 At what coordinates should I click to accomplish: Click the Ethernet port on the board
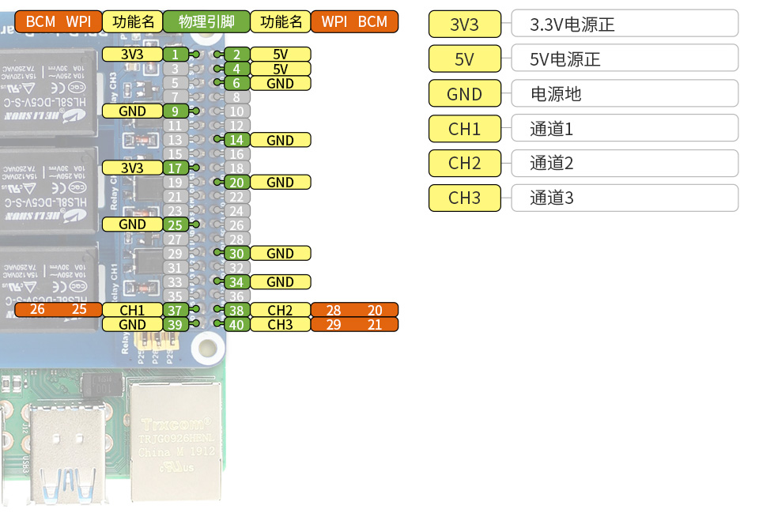point(176,443)
